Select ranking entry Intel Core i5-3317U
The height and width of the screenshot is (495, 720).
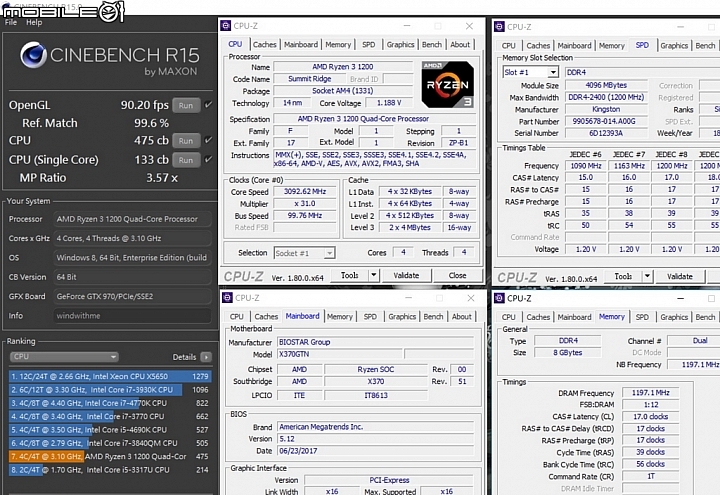(110, 469)
